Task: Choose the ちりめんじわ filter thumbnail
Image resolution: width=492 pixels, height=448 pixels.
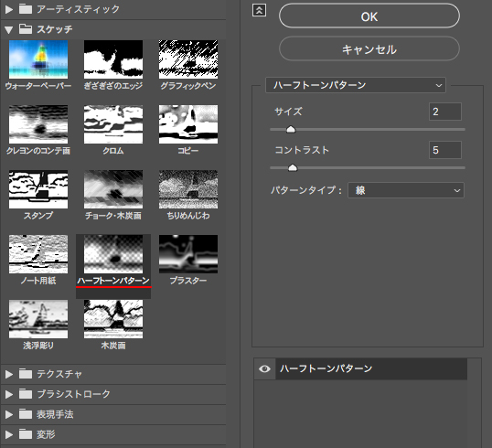Action: click(188, 189)
